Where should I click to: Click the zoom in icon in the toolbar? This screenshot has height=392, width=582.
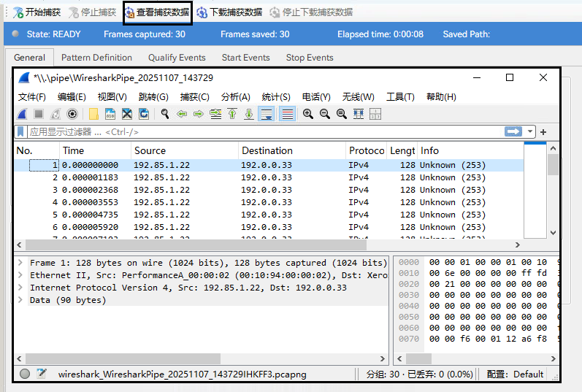(307, 114)
